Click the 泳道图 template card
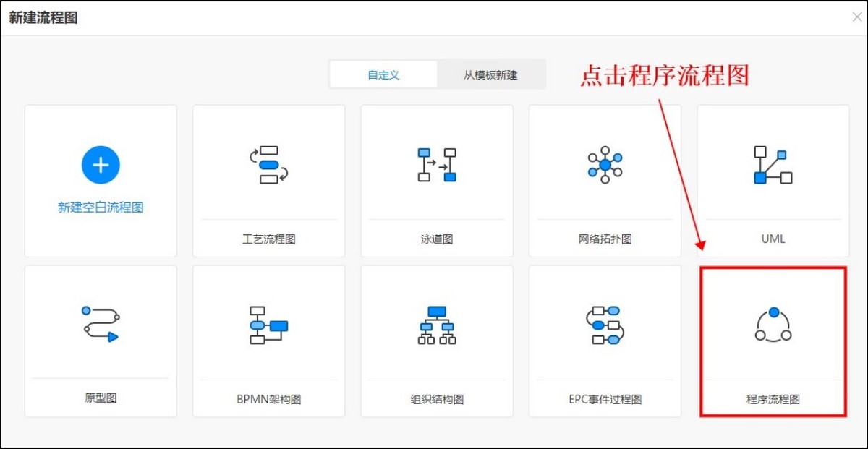This screenshot has height=449, width=868. point(436,179)
